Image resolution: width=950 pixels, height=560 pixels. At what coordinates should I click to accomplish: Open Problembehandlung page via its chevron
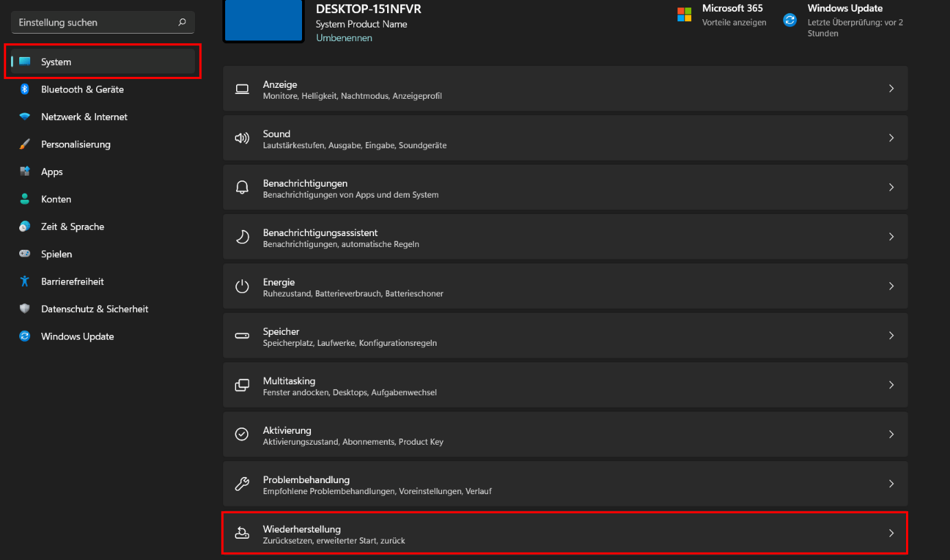pos(891,484)
